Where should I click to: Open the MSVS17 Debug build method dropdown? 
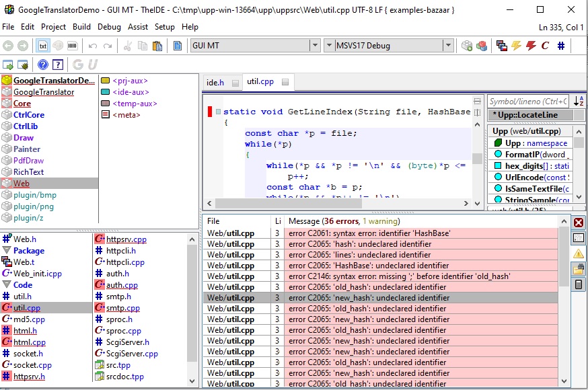pos(448,46)
